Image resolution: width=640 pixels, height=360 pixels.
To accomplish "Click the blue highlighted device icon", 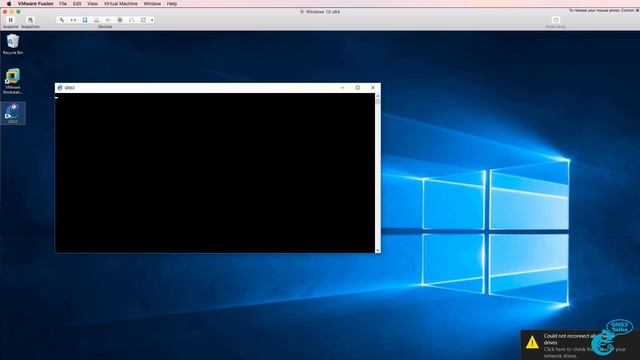I will pos(85,20).
